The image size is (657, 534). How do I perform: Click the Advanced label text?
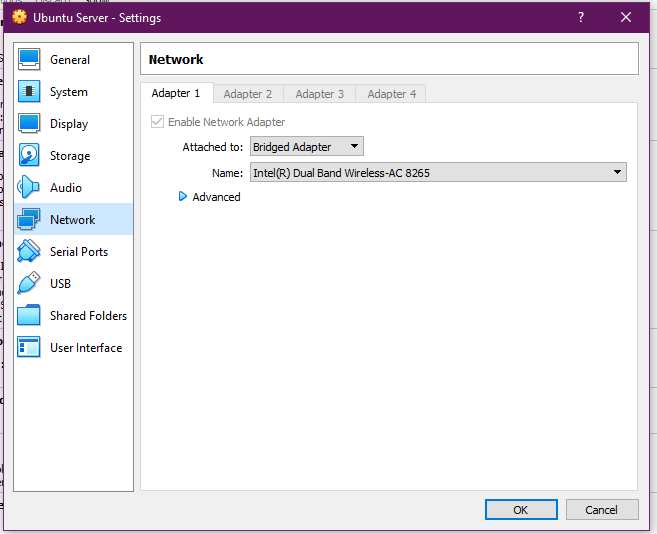point(216,197)
